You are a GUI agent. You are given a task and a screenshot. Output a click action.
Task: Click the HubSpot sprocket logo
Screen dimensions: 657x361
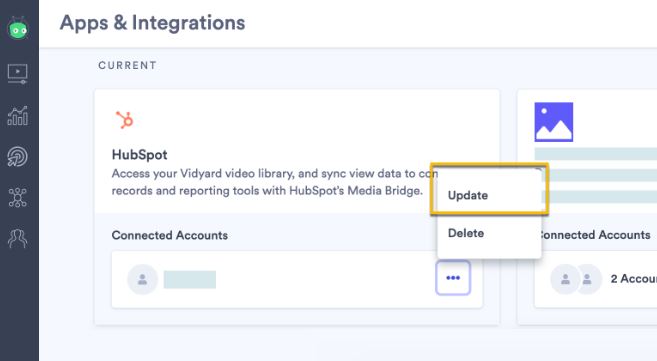[124, 120]
